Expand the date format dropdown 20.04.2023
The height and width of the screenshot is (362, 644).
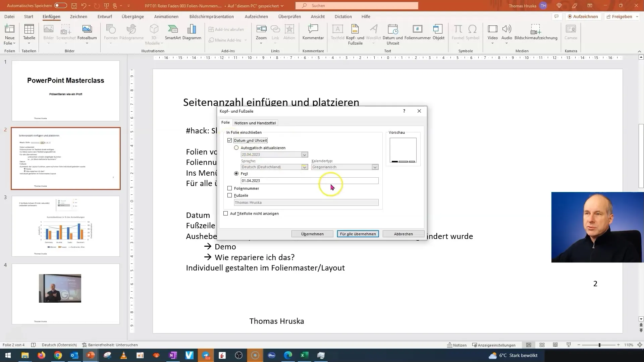pos(304,154)
